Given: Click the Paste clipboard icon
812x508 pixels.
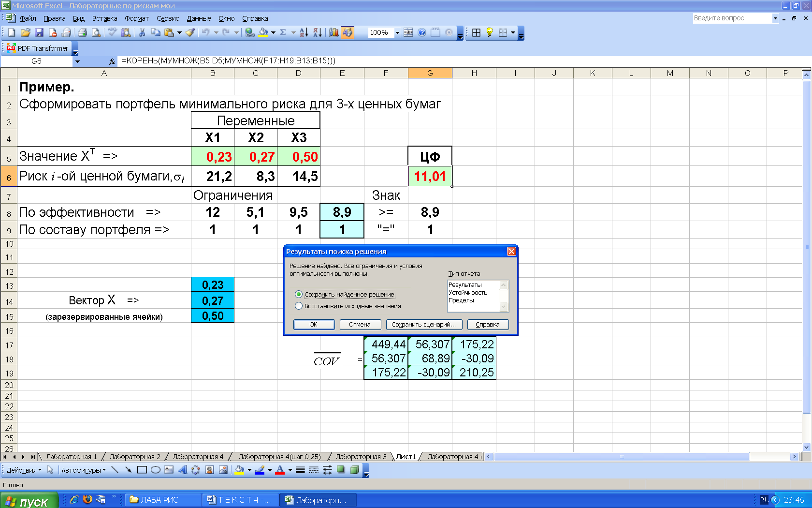Looking at the screenshot, I should point(169,32).
